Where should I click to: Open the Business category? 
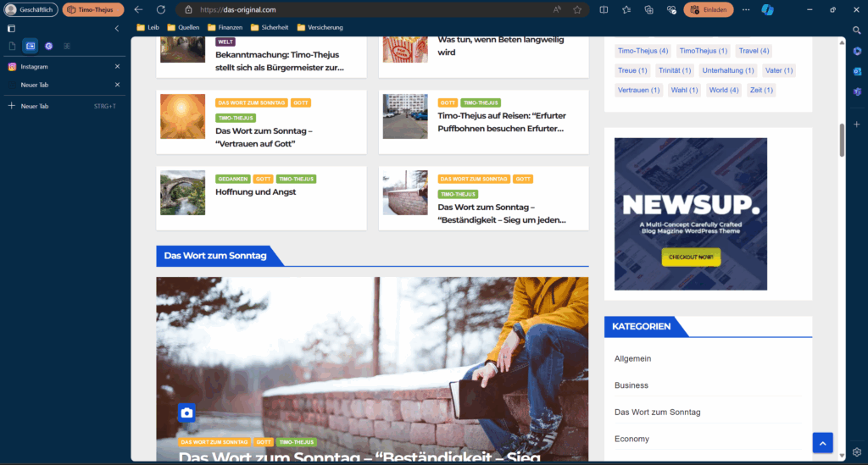pos(631,385)
